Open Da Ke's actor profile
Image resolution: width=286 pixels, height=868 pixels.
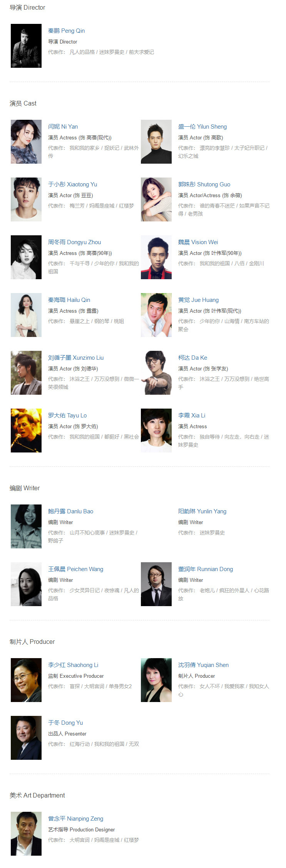click(192, 358)
